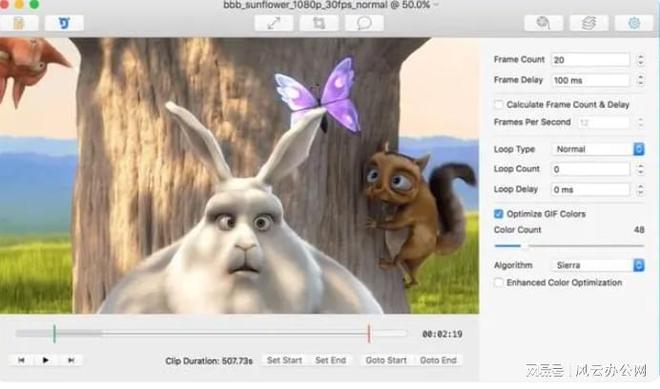660x389 pixels.
Task: Open the Loop Type dropdown
Action: point(598,149)
